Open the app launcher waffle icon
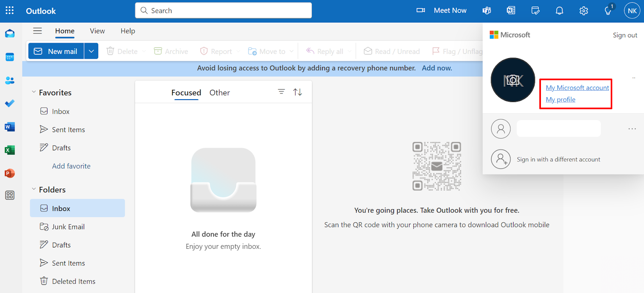Image resolution: width=644 pixels, height=293 pixels. (x=10, y=10)
